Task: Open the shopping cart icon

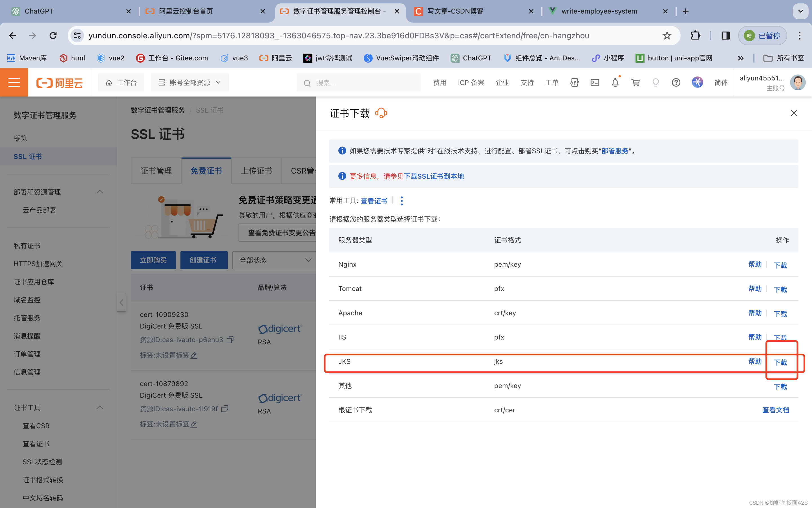Action: click(x=635, y=83)
